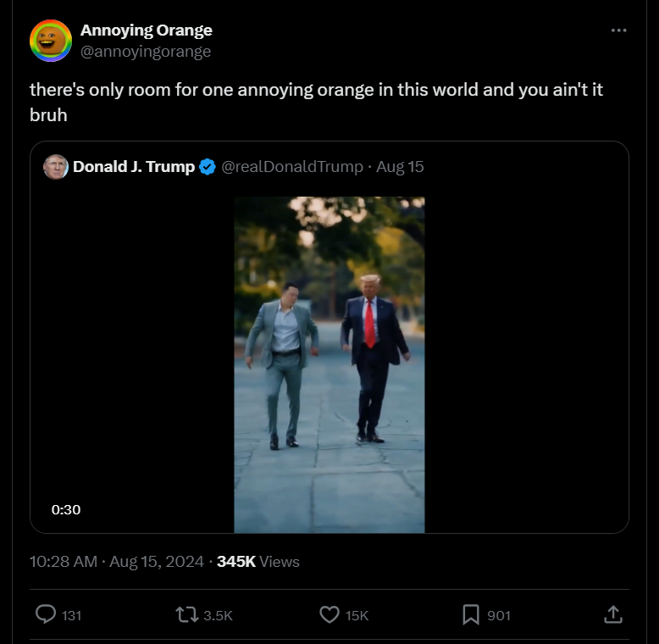Click the Annoying Orange display name
This screenshot has width=659, height=644.
147,31
